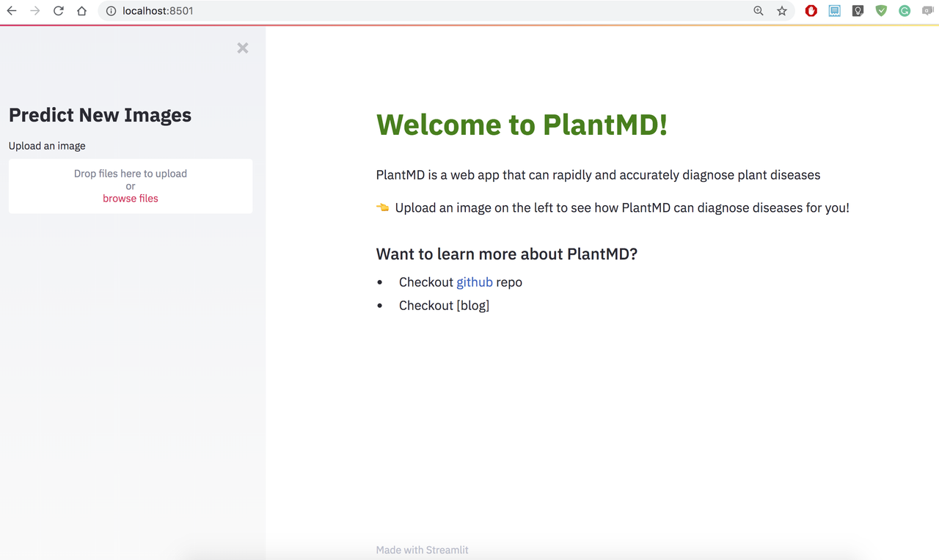939x560 pixels.
Task: Open the gray camera extension icon
Action: 928,11
